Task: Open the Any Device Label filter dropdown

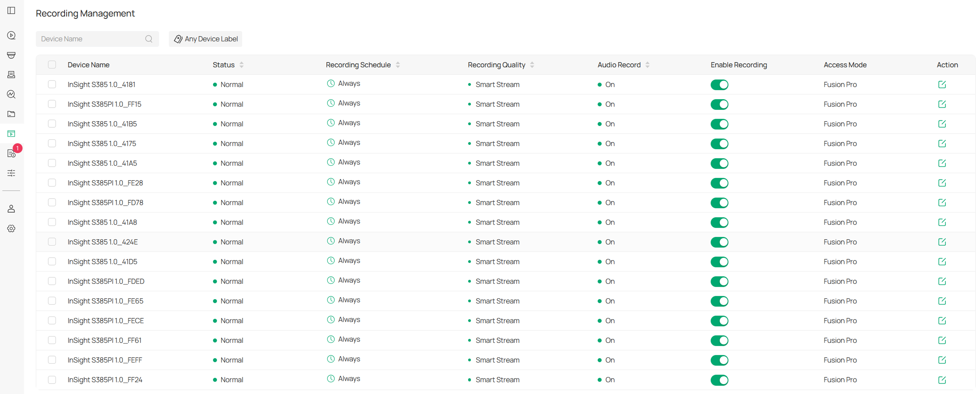Action: point(205,39)
